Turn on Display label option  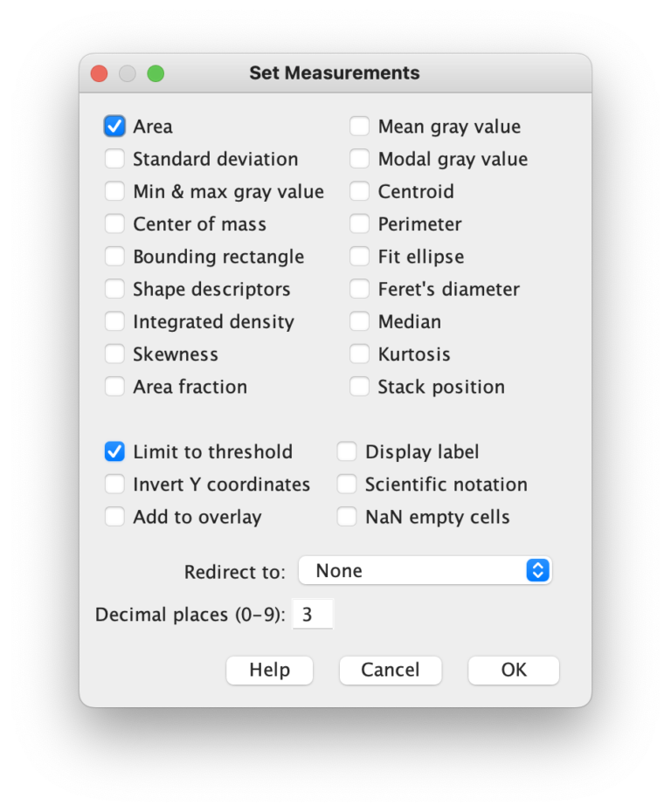pos(347,451)
